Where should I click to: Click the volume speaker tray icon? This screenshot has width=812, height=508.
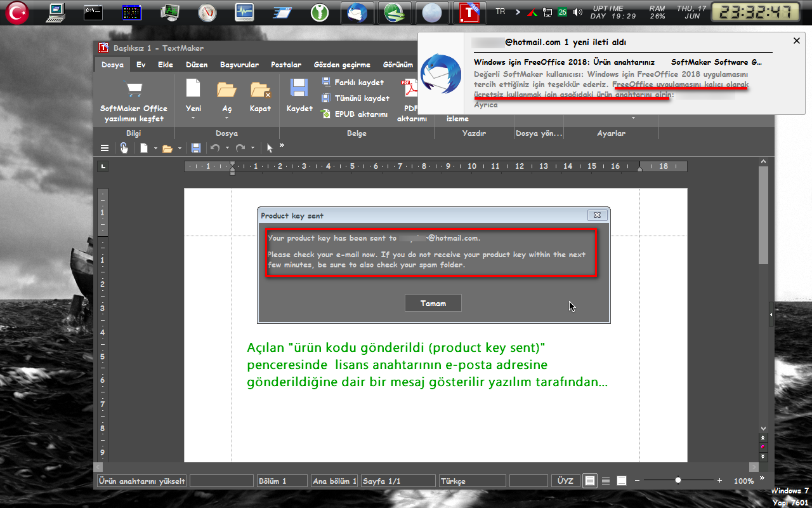tap(577, 12)
